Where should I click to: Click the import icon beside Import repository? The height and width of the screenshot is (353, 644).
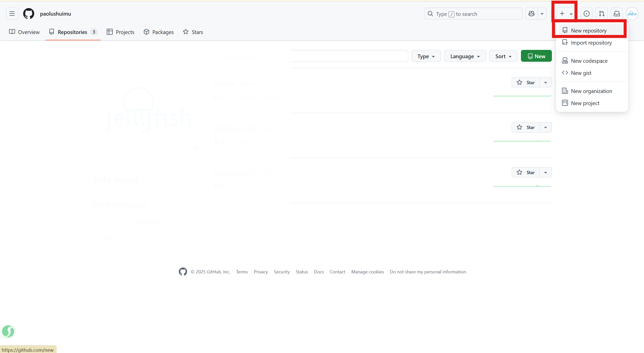pyautogui.click(x=565, y=42)
